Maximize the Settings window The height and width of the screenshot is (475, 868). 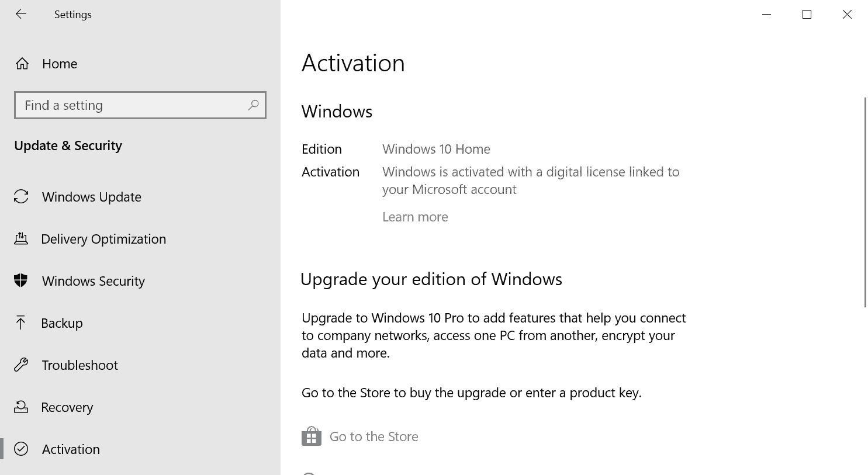pyautogui.click(x=807, y=15)
